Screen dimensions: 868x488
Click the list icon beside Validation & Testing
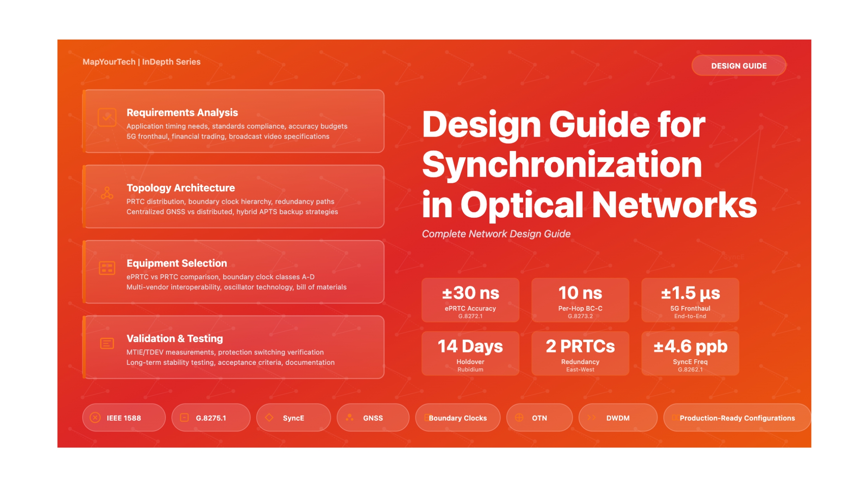tap(107, 344)
